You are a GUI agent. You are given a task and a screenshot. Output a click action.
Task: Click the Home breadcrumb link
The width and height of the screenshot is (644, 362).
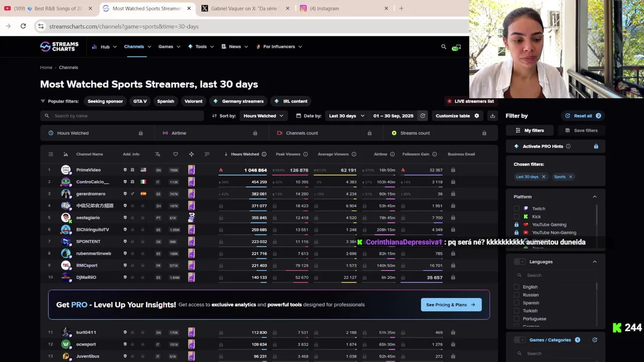coord(46,67)
